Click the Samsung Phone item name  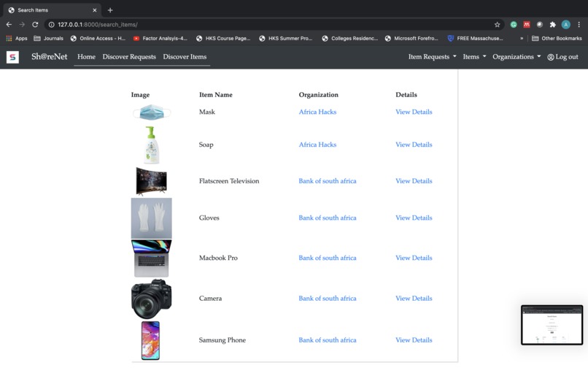coord(222,340)
